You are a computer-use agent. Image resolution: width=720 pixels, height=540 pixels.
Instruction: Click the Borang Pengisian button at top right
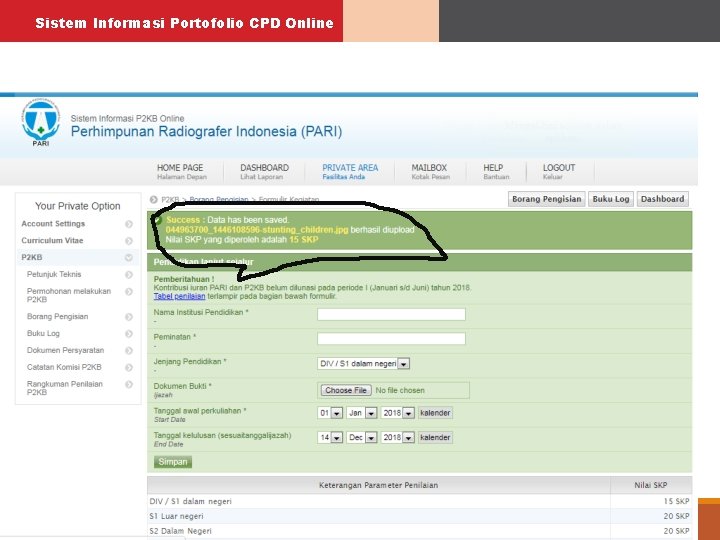pos(546,199)
